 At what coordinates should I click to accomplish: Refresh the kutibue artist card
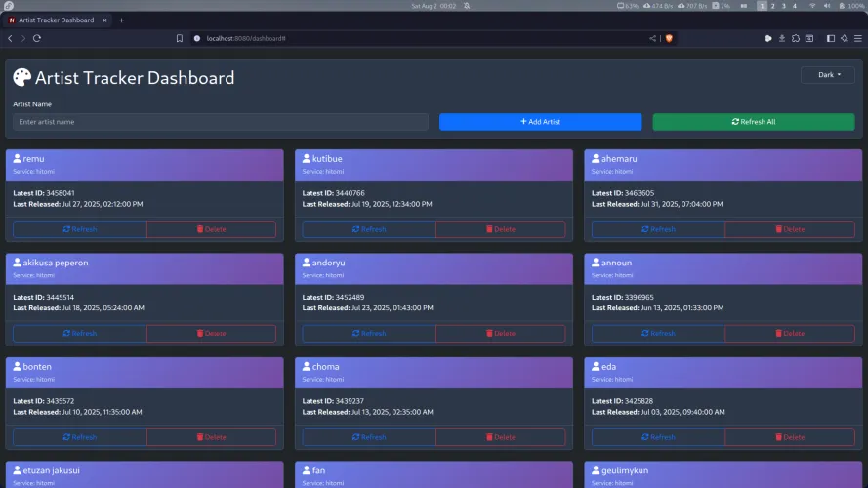[369, 229]
